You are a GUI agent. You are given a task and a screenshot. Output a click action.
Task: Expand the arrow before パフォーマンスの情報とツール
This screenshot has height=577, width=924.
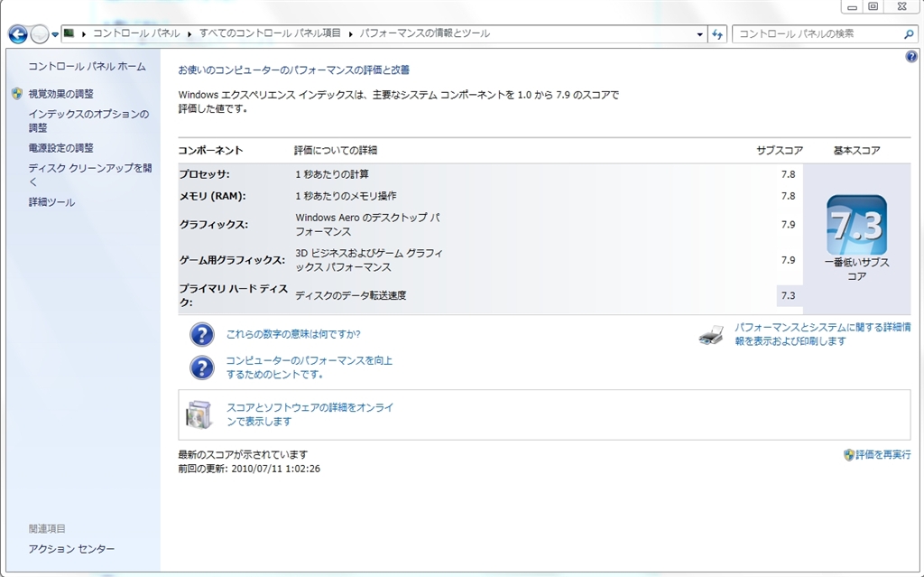351,33
